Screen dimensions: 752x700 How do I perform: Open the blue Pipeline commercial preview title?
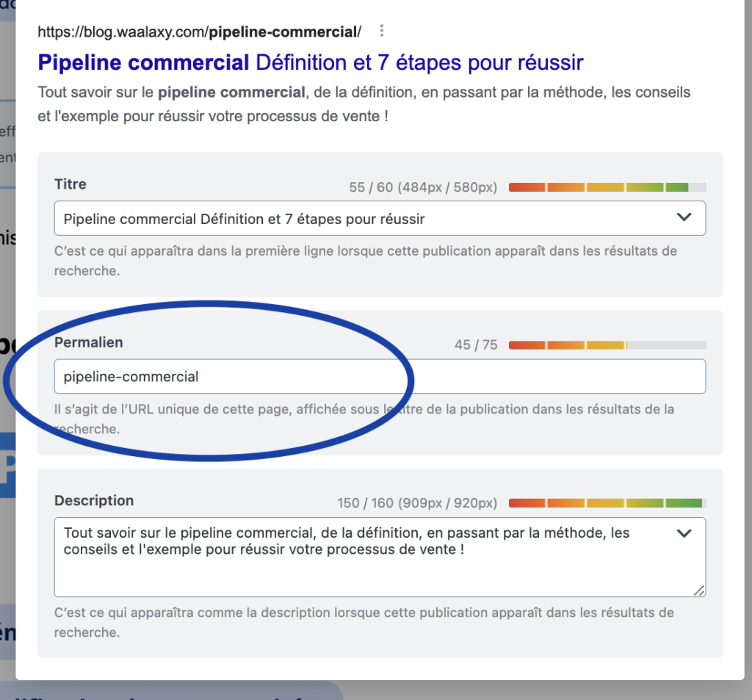point(310,62)
